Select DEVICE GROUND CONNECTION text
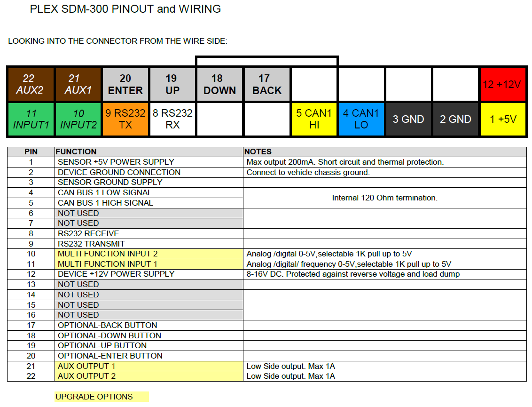Image resolution: width=532 pixels, height=407 pixels. point(119,172)
